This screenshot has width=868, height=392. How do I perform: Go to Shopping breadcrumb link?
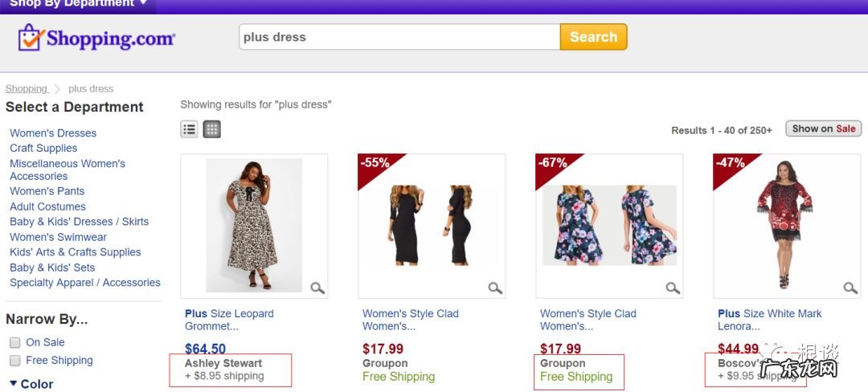27,89
